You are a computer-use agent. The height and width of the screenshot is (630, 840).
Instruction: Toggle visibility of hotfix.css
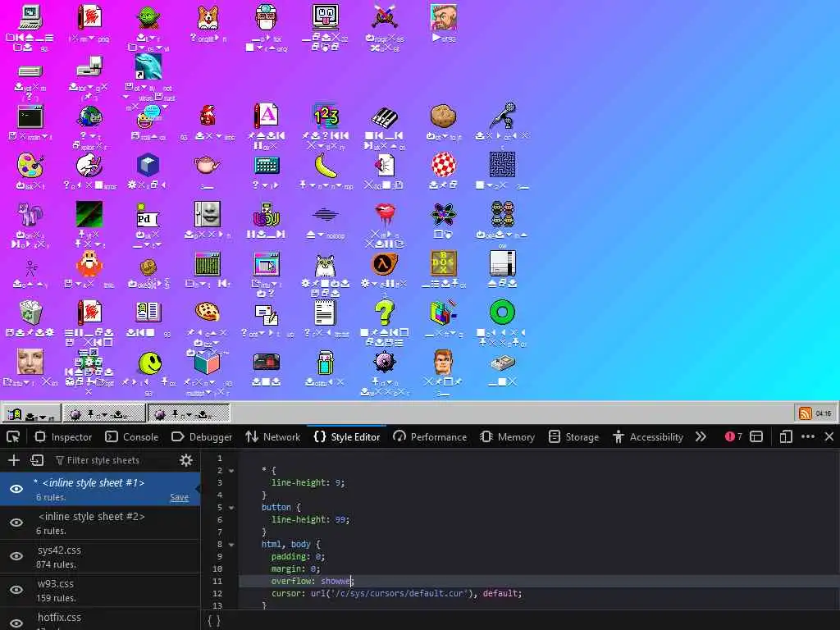click(x=16, y=623)
